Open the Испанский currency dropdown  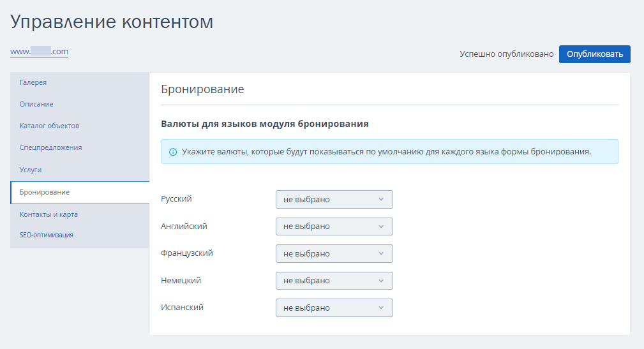(x=334, y=308)
